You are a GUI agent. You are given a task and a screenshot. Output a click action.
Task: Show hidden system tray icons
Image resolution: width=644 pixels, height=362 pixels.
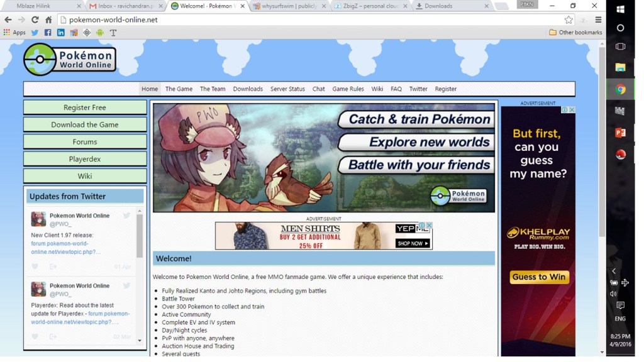click(614, 271)
